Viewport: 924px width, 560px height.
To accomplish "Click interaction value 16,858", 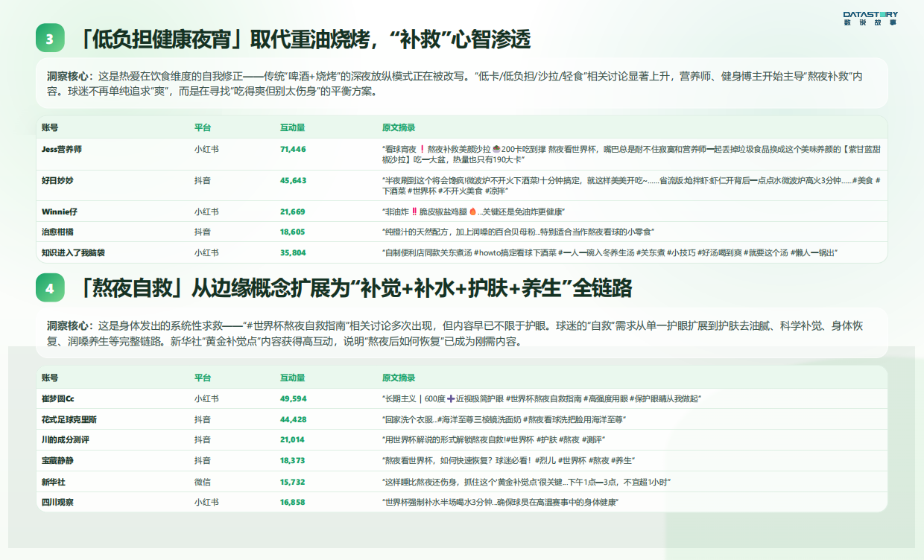I will [x=293, y=503].
